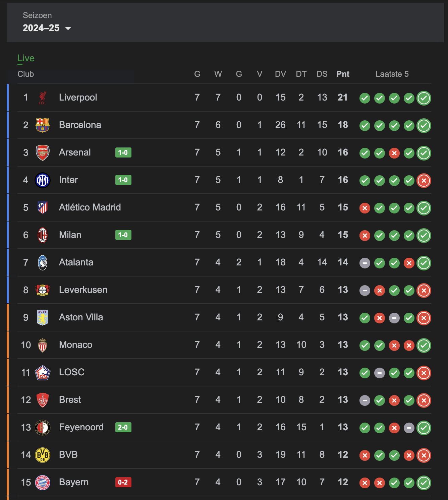Click the Inter club crest
The width and height of the screenshot is (448, 500).
[x=43, y=180]
